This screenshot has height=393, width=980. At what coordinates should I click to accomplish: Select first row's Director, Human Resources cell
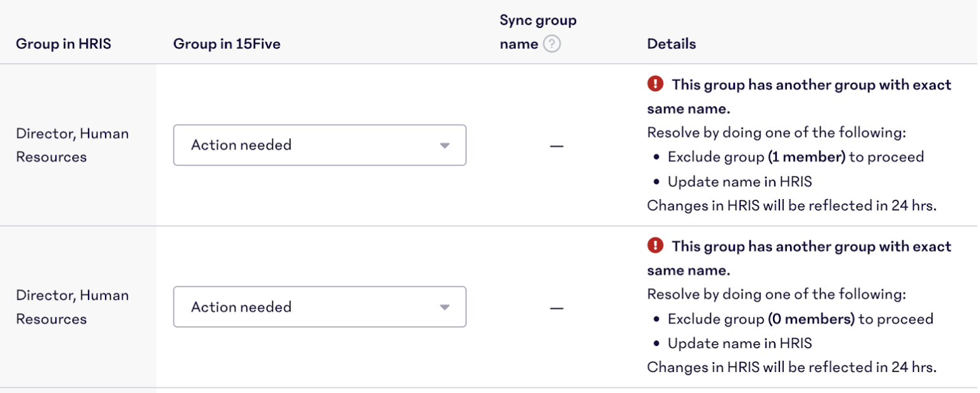(x=72, y=145)
